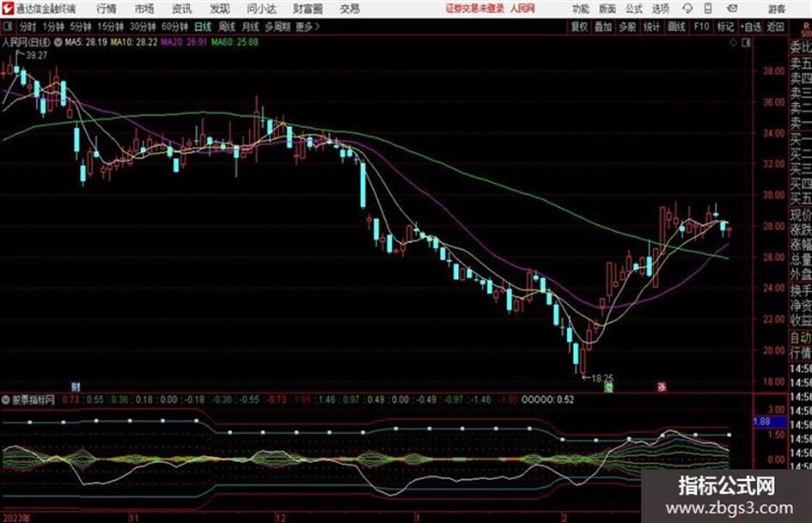Open the 市场 menu

144,9
